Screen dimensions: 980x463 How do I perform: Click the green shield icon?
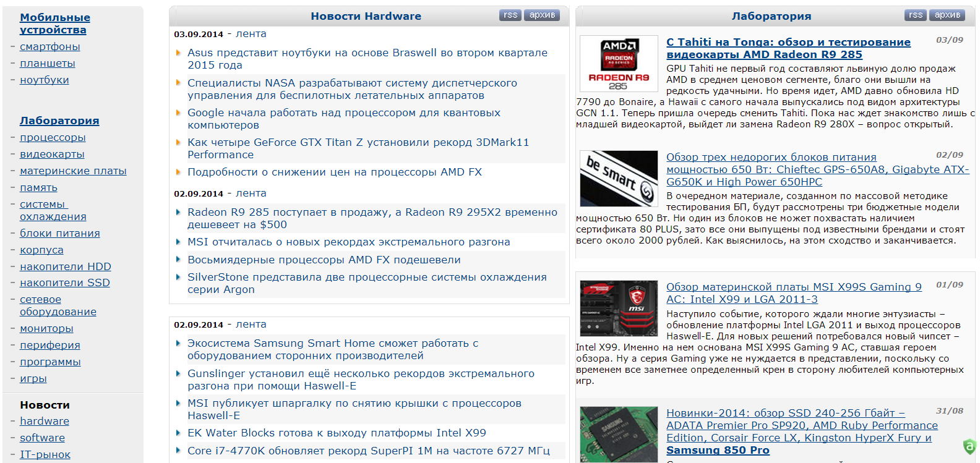click(970, 446)
